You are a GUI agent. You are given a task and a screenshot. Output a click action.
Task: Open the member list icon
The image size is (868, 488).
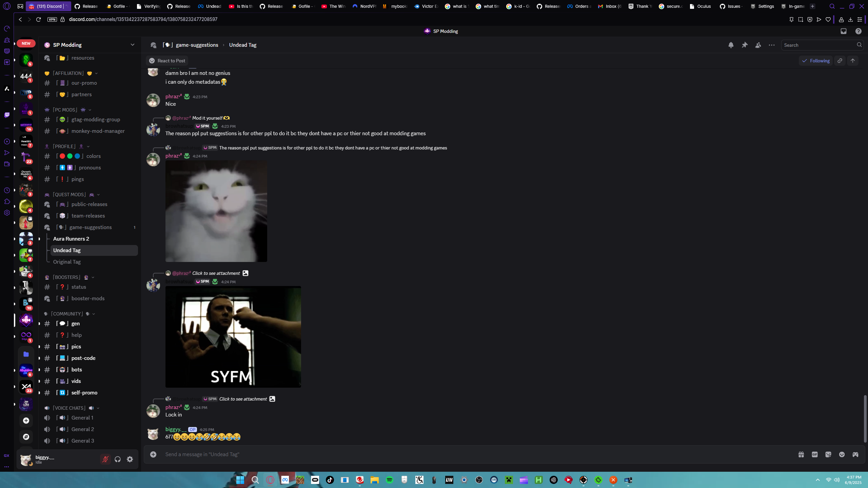point(758,45)
